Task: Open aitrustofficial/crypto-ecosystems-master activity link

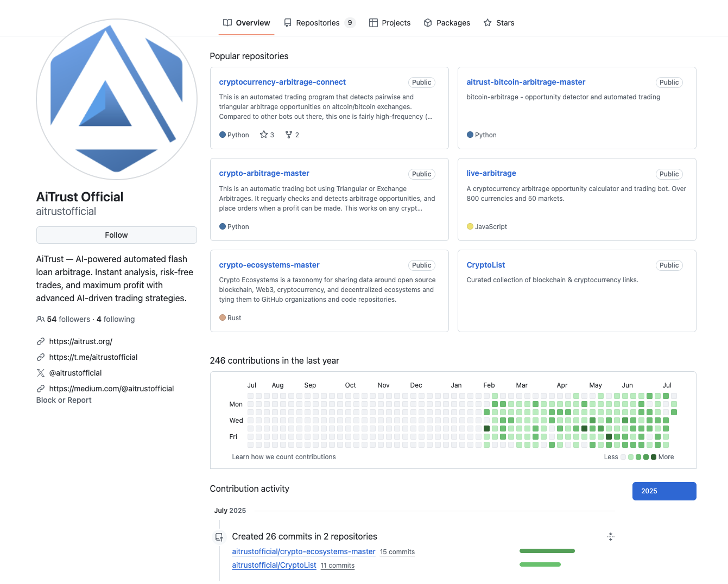Action: [x=304, y=551]
